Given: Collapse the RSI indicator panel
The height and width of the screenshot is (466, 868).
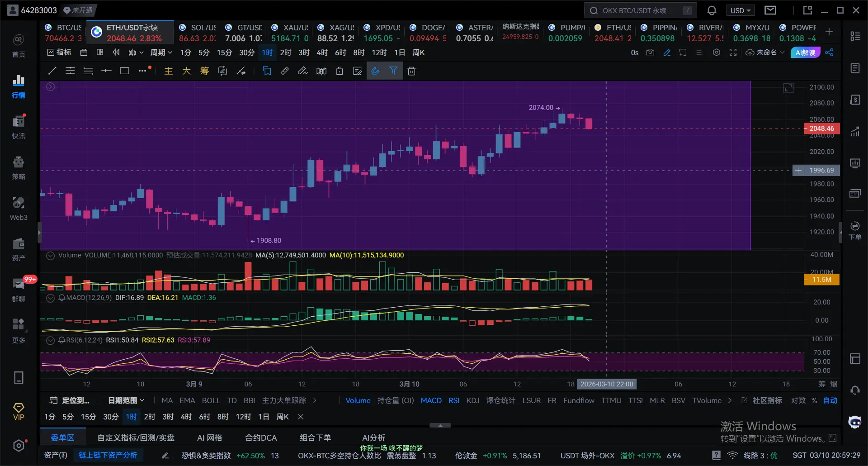Looking at the screenshot, I should (51, 340).
